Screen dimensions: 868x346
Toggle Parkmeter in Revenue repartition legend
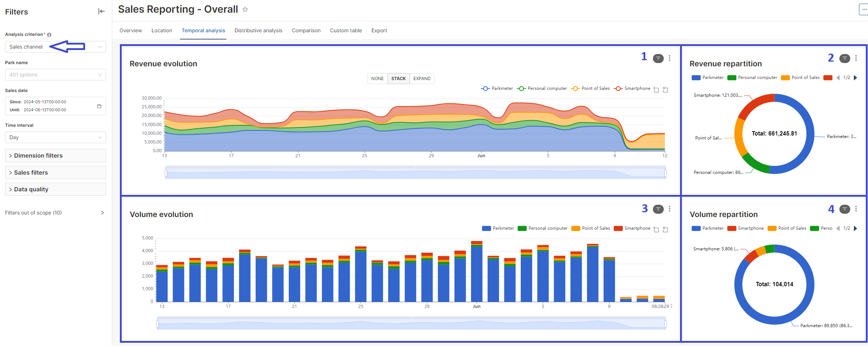tap(708, 78)
